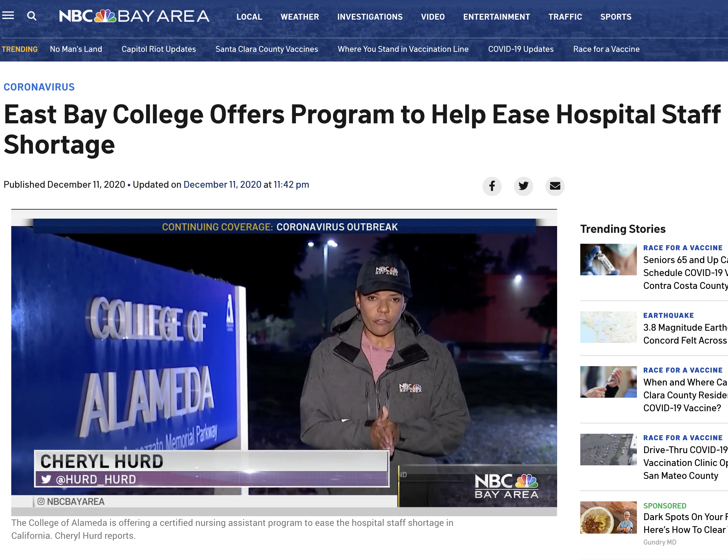Open Where You Stand in Vaccination Line
The width and height of the screenshot is (728, 560).
[403, 49]
